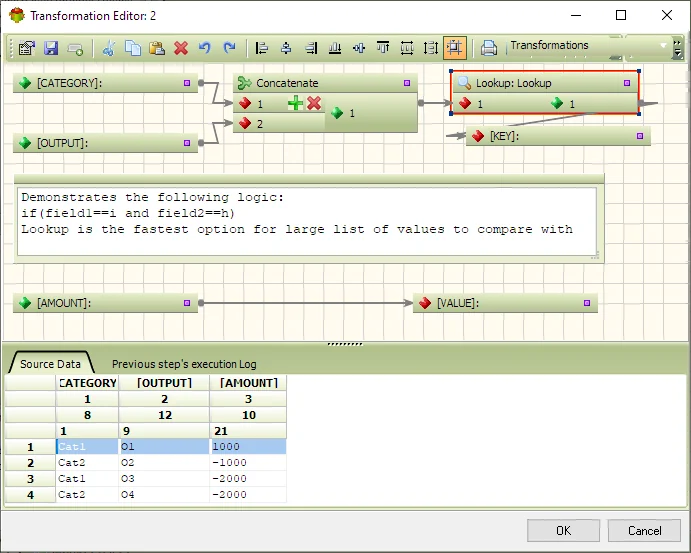
Task: Click the OK button
Action: pos(563,531)
